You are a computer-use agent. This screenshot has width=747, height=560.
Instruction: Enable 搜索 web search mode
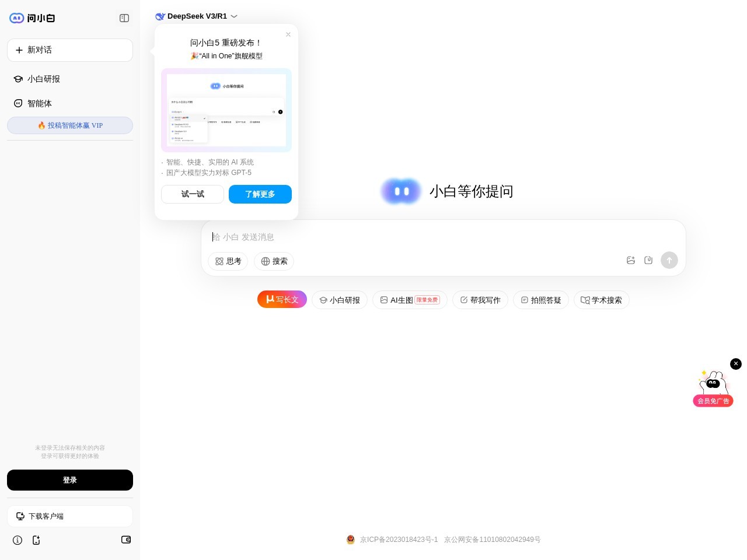pos(274,261)
